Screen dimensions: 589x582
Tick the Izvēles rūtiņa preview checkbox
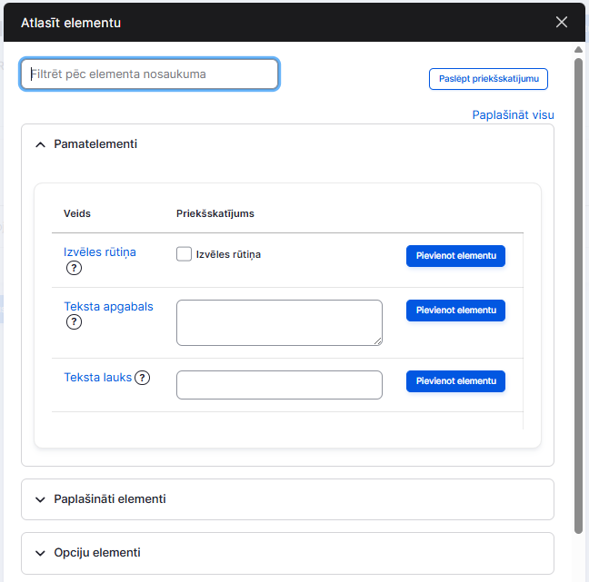pos(184,254)
